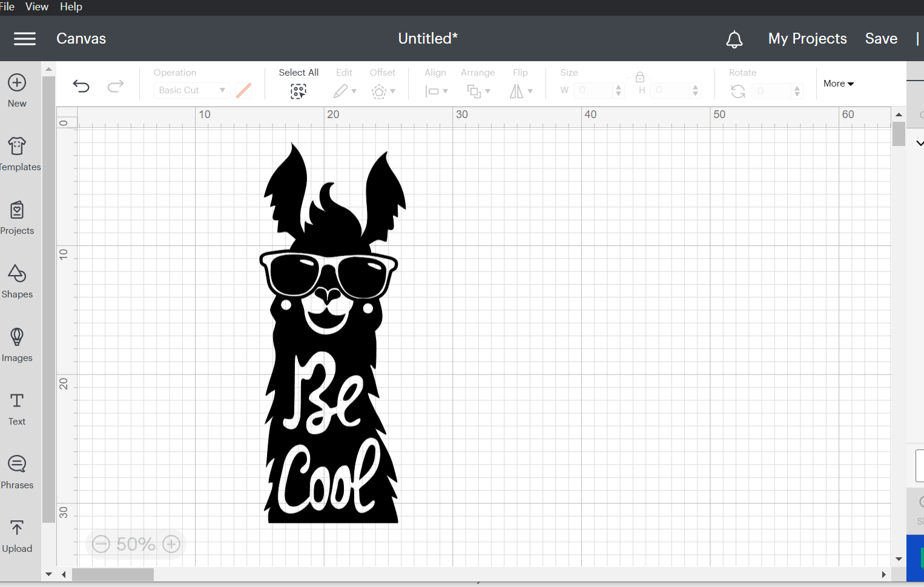
Task: Click the Flip tool icon
Action: (516, 91)
